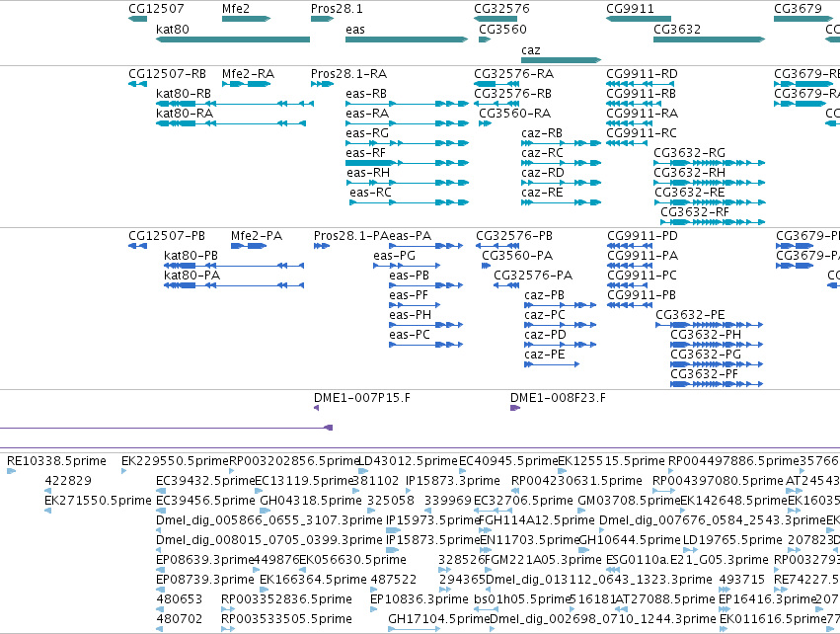The height and width of the screenshot is (634, 840).
Task: Click the kat80-RB transcript label
Action: (x=184, y=94)
